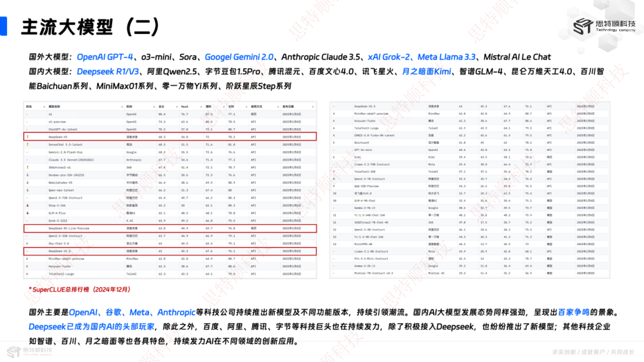Click the ChatGPT-4o-latest model name
This screenshot has height=362, width=644.
(x=63, y=129)
